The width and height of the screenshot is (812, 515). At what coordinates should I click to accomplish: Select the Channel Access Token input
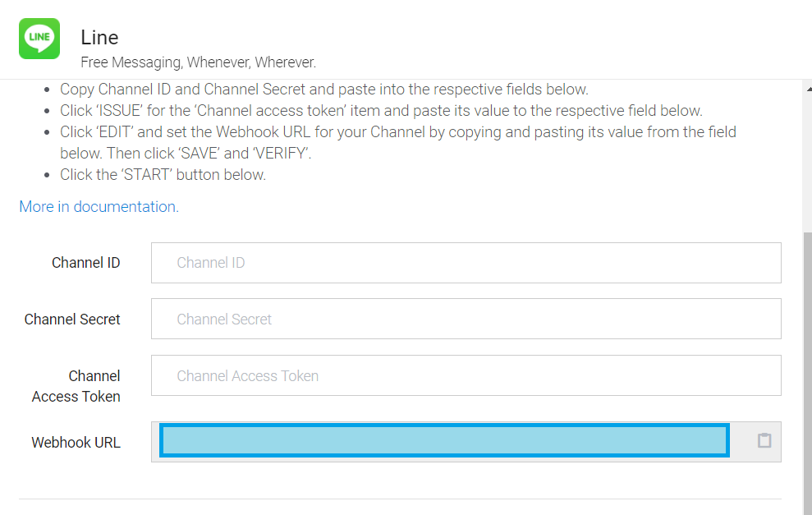pos(466,375)
